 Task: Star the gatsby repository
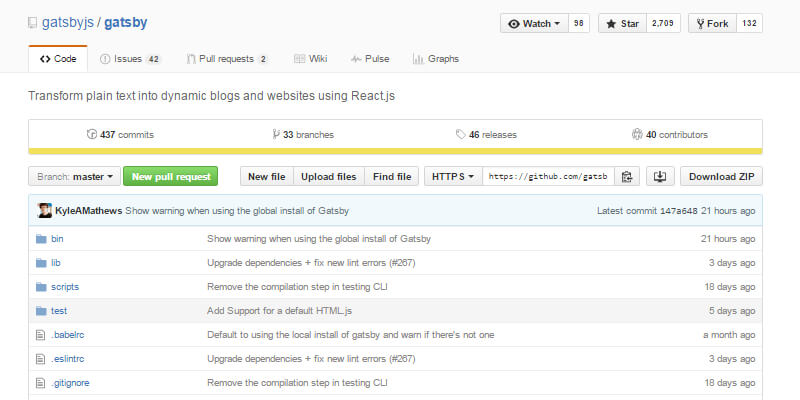tap(621, 23)
